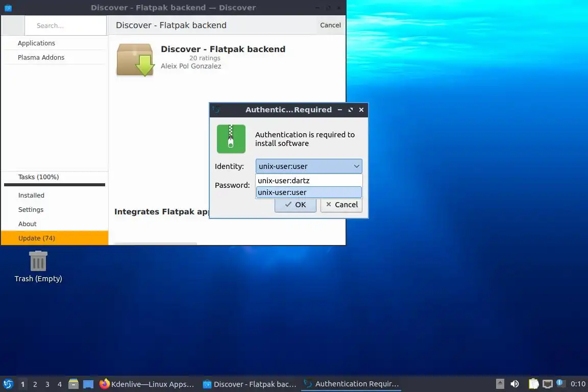Open the file manager icon in taskbar
This screenshot has width=588, height=392.
coord(73,384)
